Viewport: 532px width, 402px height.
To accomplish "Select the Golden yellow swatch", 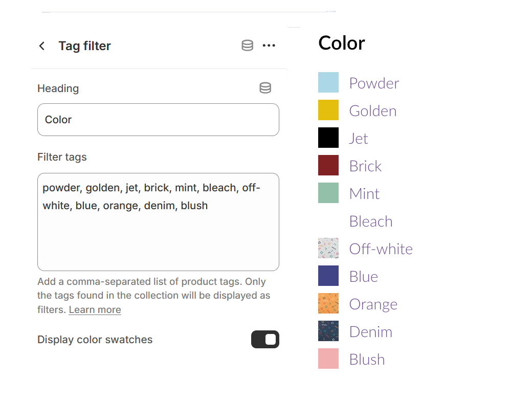I will pyautogui.click(x=328, y=109).
